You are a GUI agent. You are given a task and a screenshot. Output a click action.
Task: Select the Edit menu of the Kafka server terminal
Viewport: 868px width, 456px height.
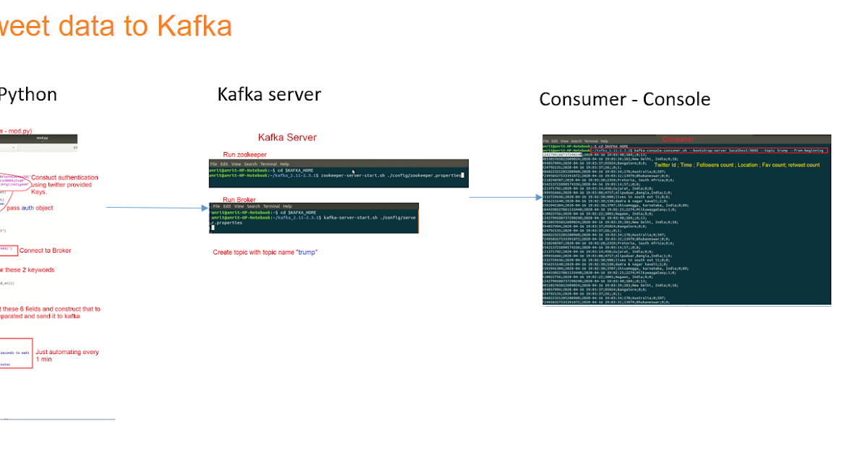pos(224,164)
